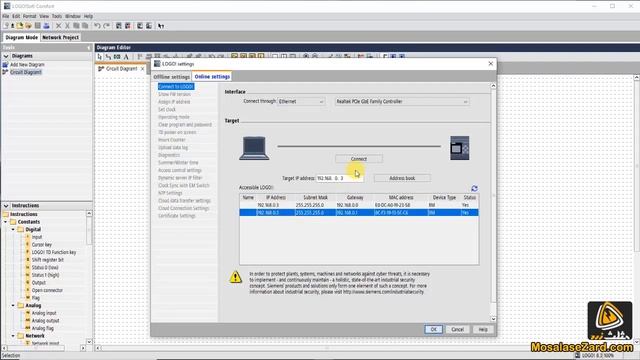Click the Analog output block icon
Viewport: 640px width, 360px height.
click(x=28, y=320)
